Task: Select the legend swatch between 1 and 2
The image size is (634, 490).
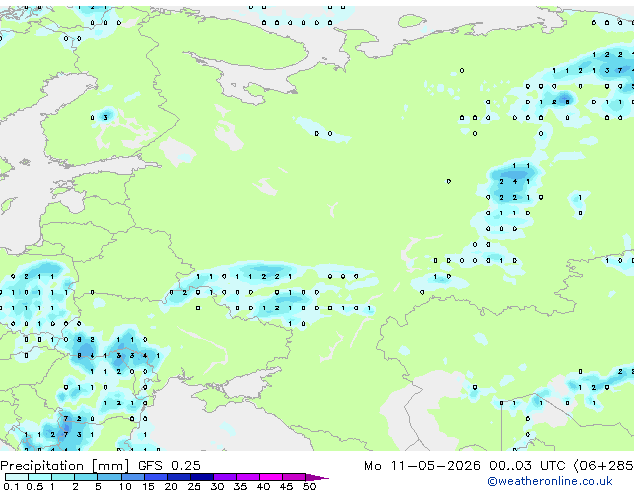Action: click(x=63, y=477)
